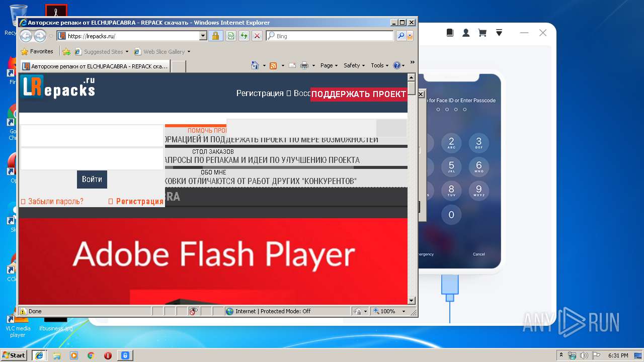The width and height of the screenshot is (644, 362).
Task: Tap Cancel on the phone passcode screen
Action: pos(479,254)
